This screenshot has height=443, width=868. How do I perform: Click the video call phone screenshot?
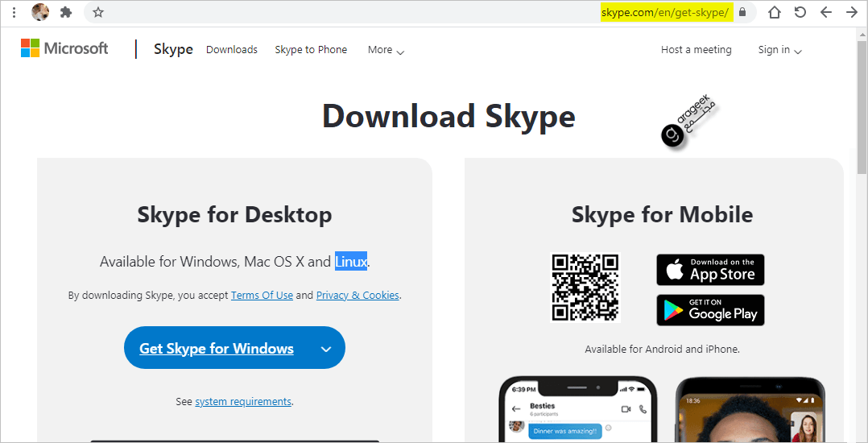[x=750, y=410]
